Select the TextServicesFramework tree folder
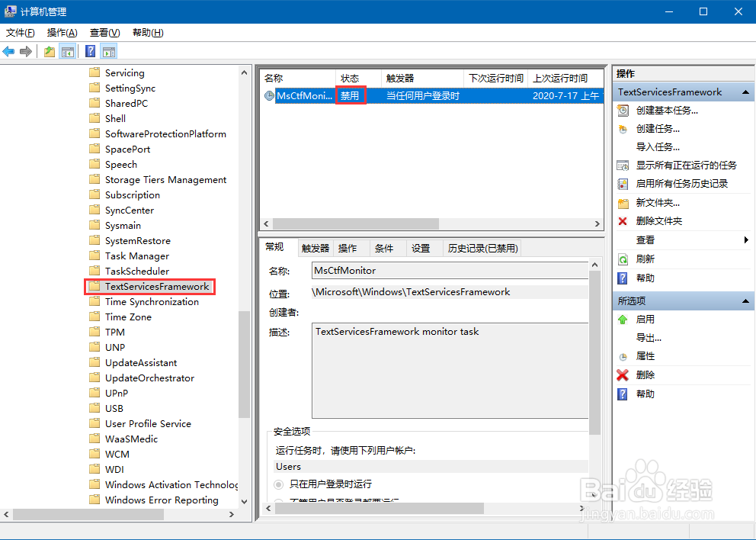The height and width of the screenshot is (540, 756). [157, 287]
